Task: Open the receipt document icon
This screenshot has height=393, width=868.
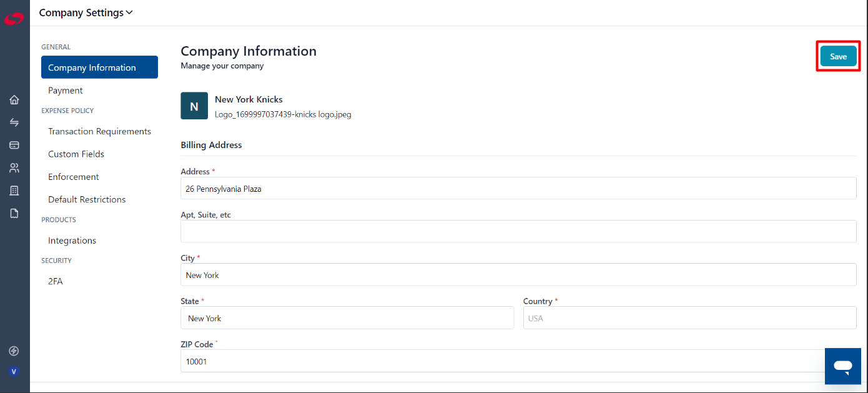Action: click(x=14, y=213)
